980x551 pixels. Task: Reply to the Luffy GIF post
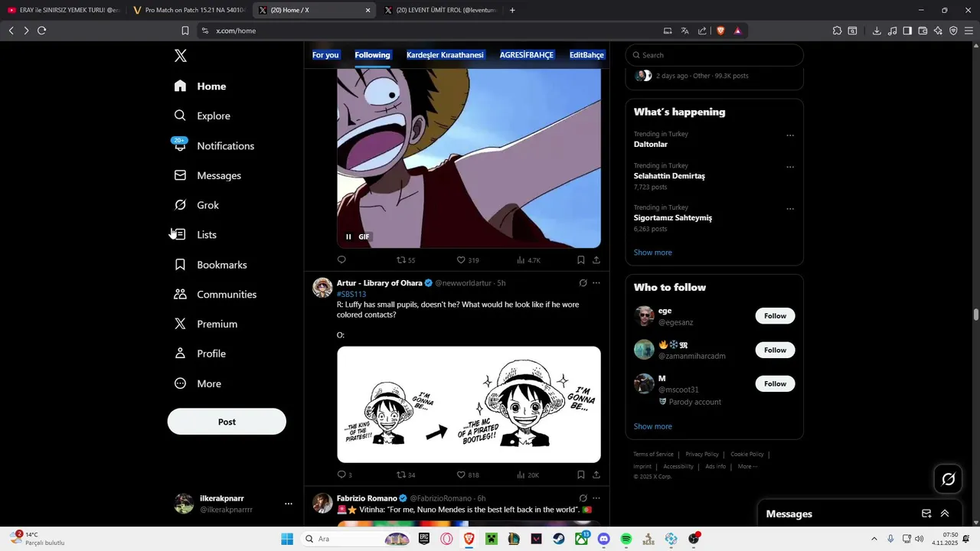click(x=341, y=260)
